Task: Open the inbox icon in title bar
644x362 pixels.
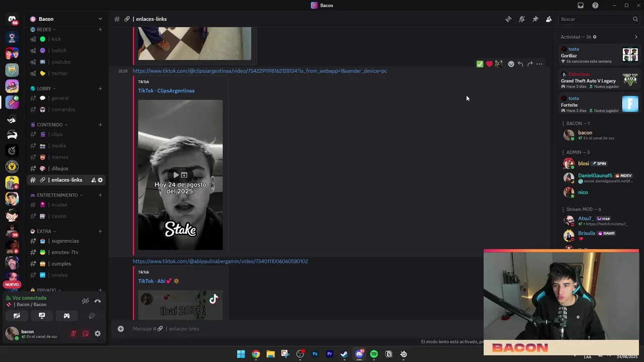Action: click(x=581, y=6)
